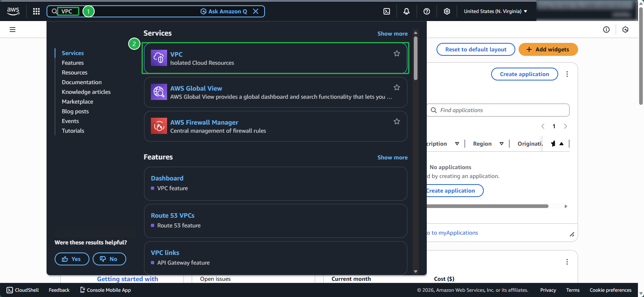Click the AWS Global View icon
The height and width of the screenshot is (297, 644).
point(159,92)
